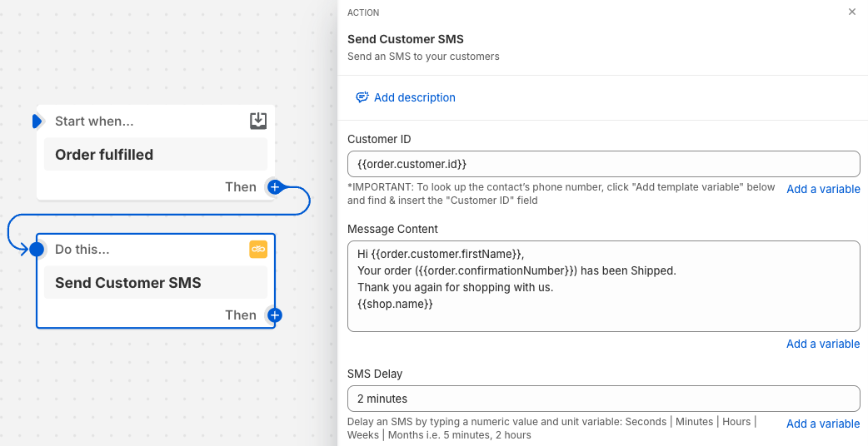Click Add a variable for SMS Delay
The width and height of the screenshot is (868, 446).
click(823, 424)
